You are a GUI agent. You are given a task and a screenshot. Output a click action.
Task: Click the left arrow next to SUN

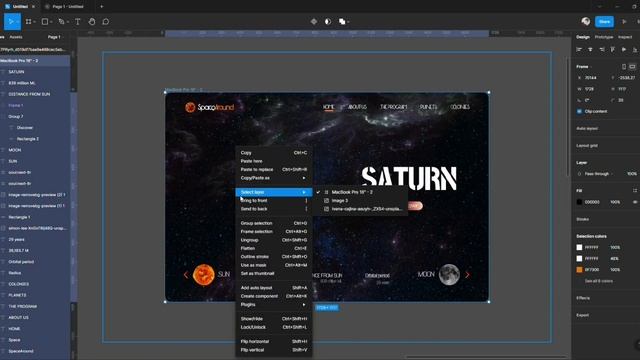(186, 275)
